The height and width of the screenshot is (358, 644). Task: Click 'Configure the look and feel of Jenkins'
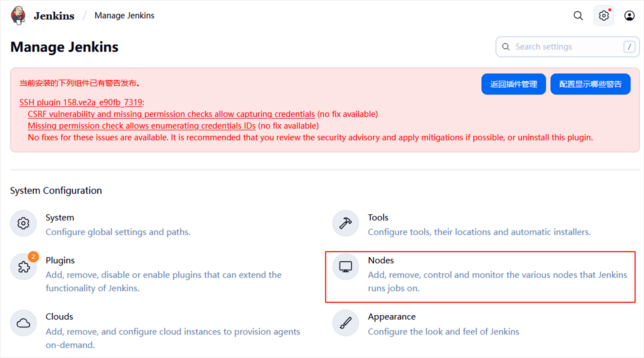click(x=443, y=332)
